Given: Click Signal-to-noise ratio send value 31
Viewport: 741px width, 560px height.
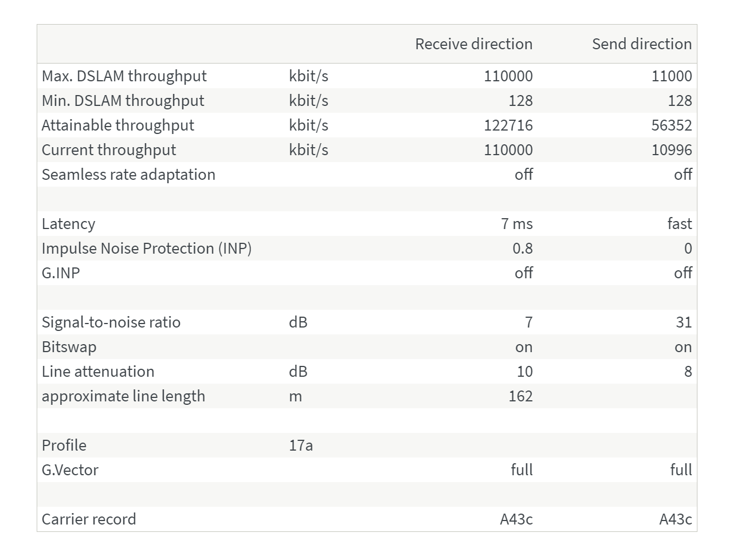Looking at the screenshot, I should (x=684, y=322).
